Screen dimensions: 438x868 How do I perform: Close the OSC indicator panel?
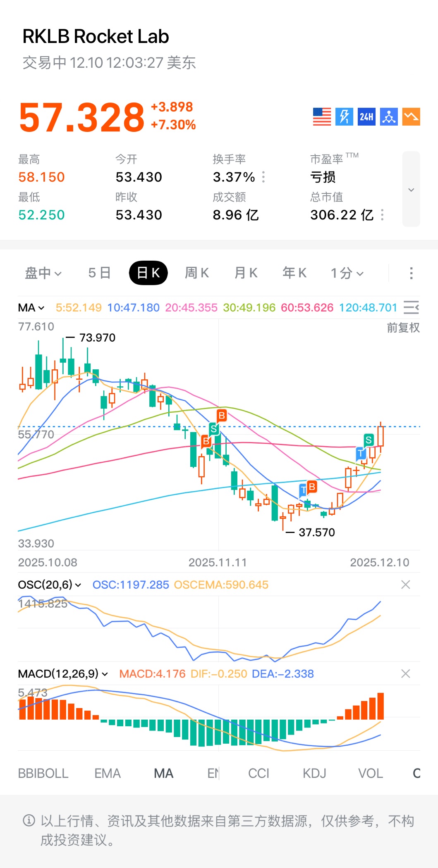[406, 585]
